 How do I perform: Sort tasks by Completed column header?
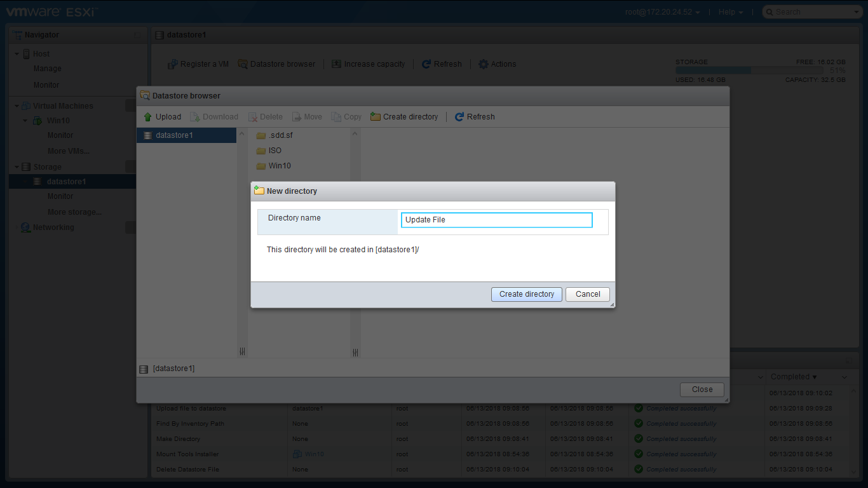point(794,377)
